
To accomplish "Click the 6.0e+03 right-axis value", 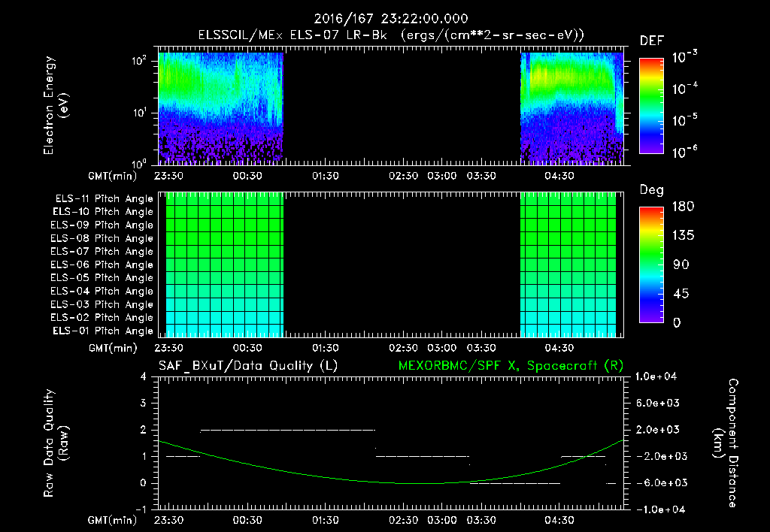I will (658, 403).
